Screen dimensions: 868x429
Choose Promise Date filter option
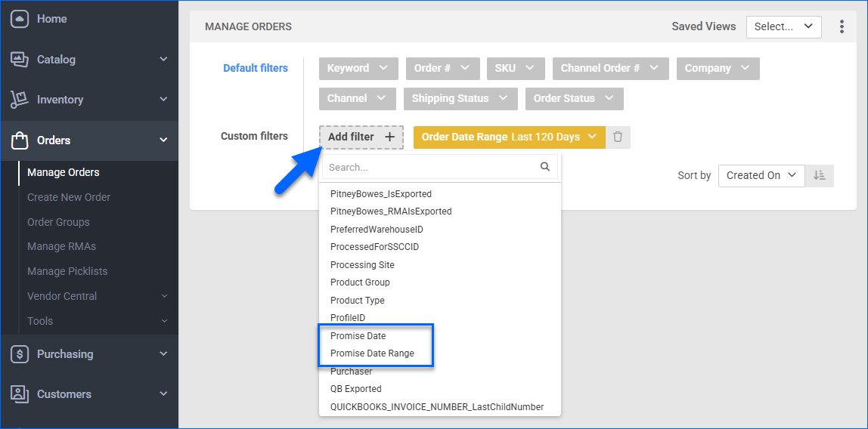(358, 336)
